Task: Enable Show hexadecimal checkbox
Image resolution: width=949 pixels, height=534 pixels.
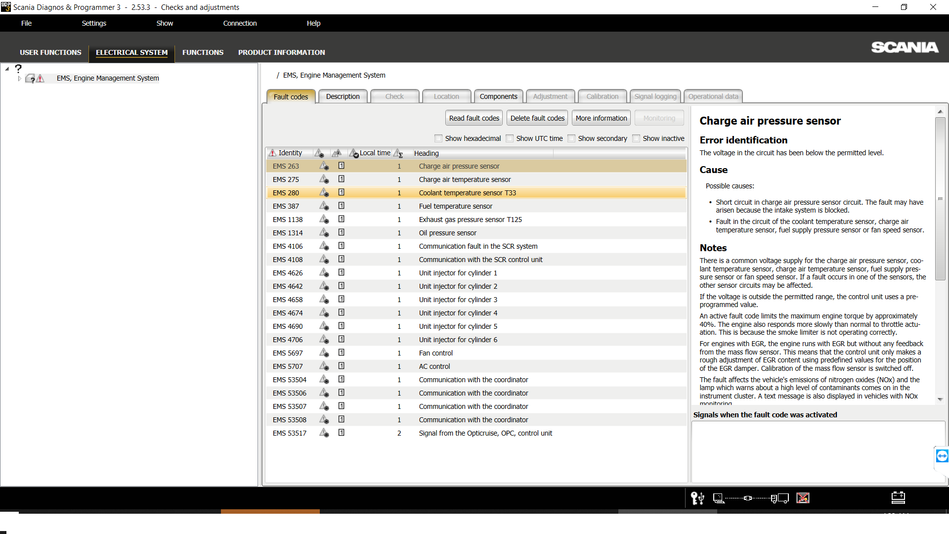Action: click(438, 138)
